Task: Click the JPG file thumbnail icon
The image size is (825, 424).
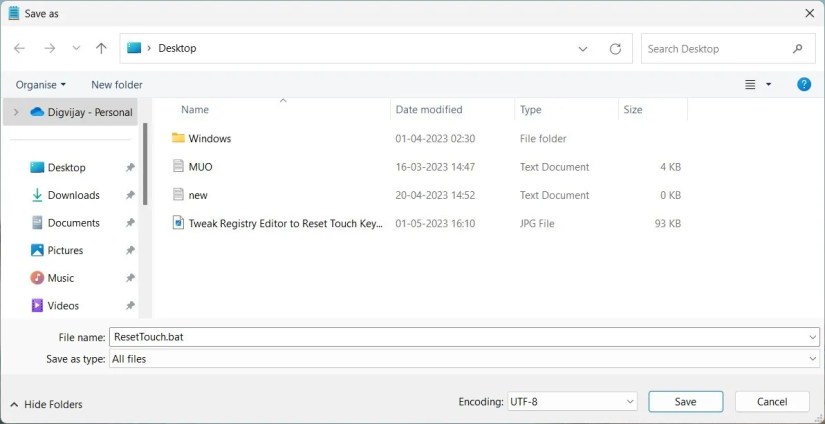Action: coord(178,223)
